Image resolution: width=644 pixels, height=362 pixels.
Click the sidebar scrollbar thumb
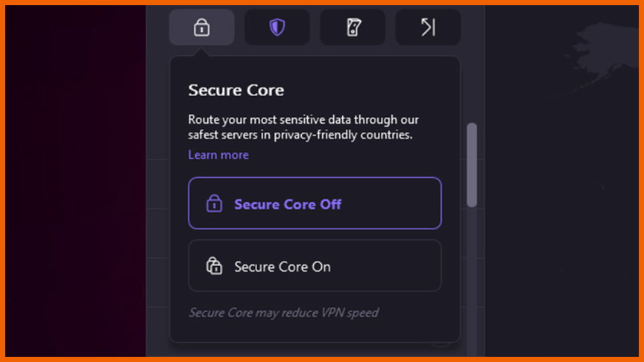tap(472, 165)
